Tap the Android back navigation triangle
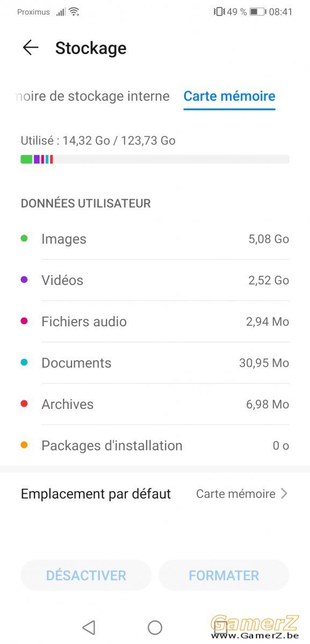Screen dimensions: 310x644 tap(89, 627)
